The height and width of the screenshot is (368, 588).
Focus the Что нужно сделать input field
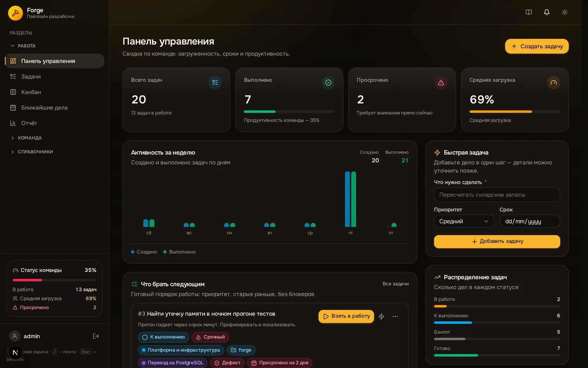(497, 195)
